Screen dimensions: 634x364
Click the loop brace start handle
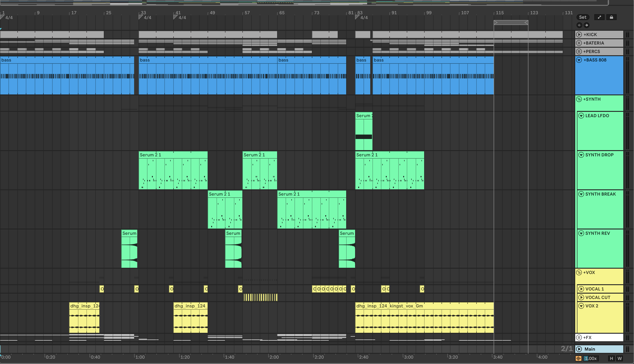[496, 23]
